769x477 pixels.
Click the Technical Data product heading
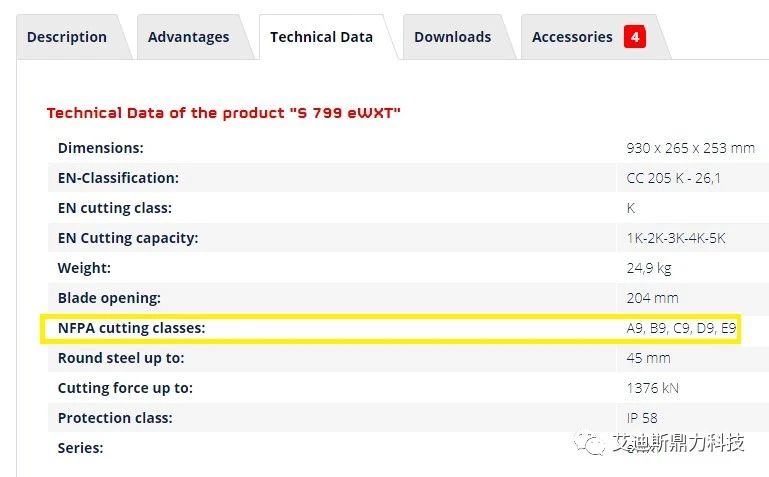click(x=224, y=113)
